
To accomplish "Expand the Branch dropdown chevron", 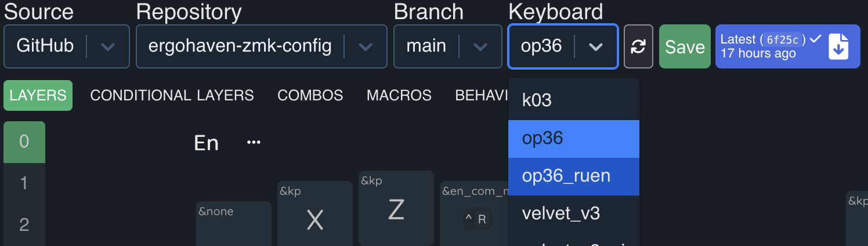I will (x=480, y=47).
